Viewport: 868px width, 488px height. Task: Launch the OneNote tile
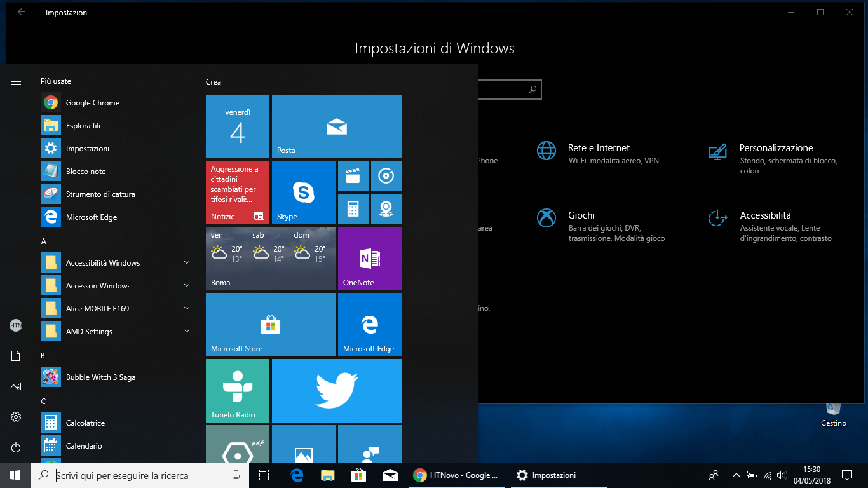[x=370, y=259]
